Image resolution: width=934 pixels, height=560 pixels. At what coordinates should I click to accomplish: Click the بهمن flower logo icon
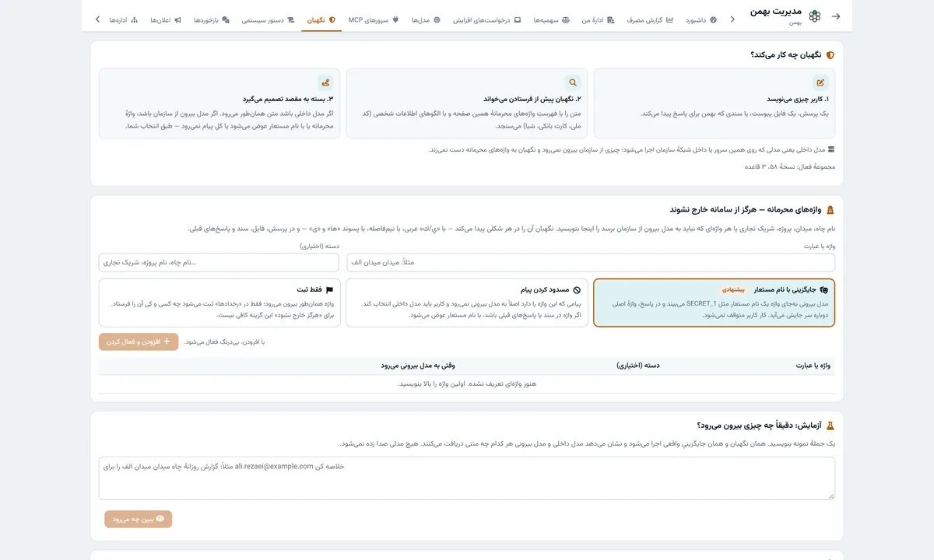tap(814, 16)
